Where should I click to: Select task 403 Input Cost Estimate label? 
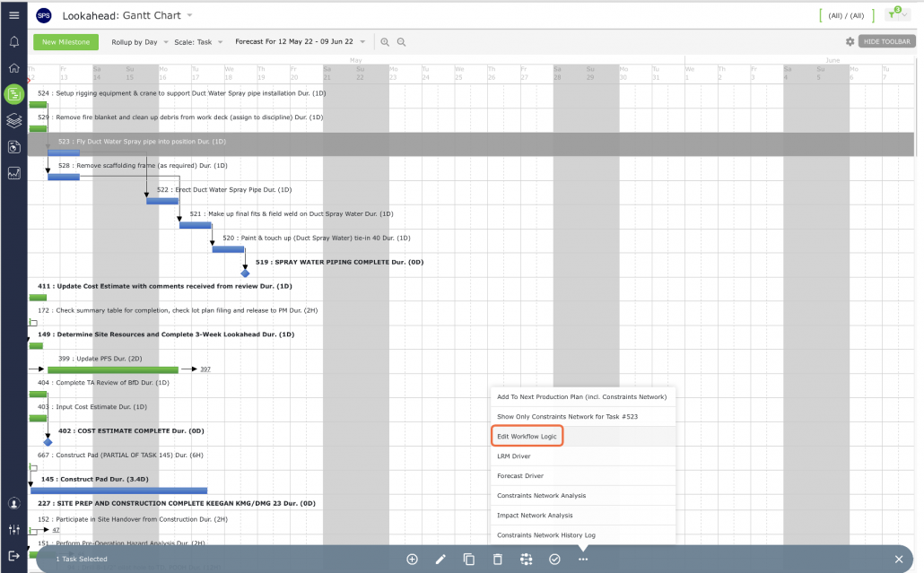(92, 407)
